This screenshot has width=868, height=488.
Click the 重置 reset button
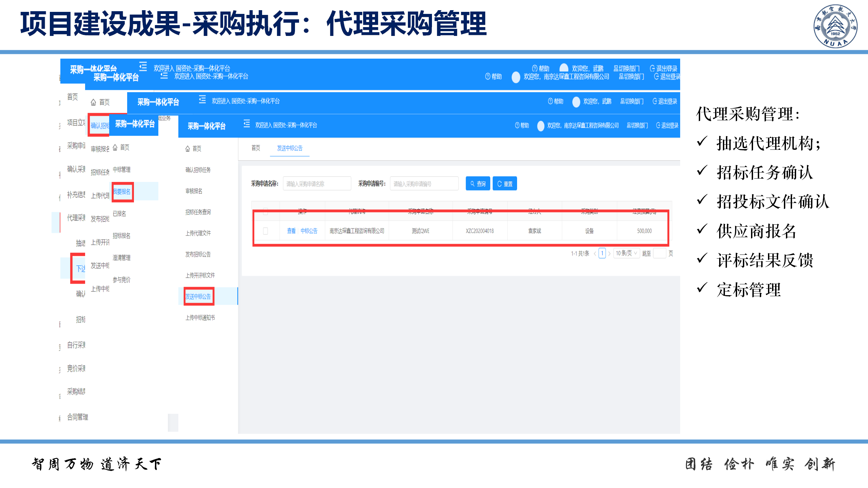[x=505, y=184]
